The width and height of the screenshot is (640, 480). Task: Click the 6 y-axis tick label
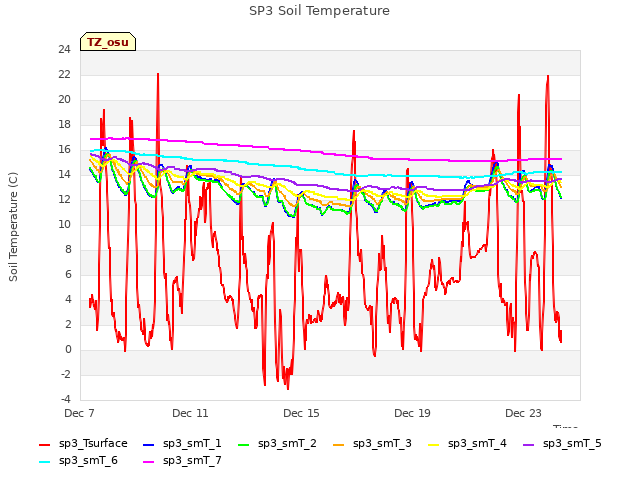(x=68, y=275)
